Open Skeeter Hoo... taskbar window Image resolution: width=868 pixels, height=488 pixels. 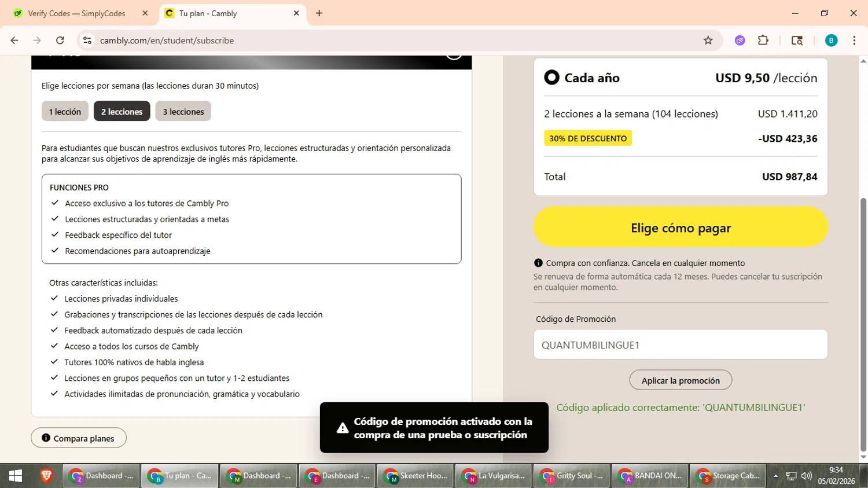click(x=415, y=476)
